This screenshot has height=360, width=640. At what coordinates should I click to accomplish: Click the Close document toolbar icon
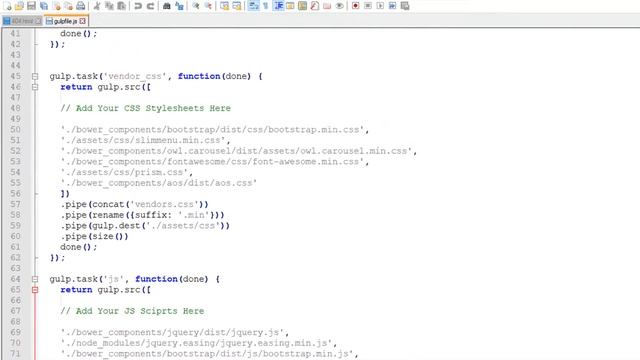pyautogui.click(x=56, y=6)
